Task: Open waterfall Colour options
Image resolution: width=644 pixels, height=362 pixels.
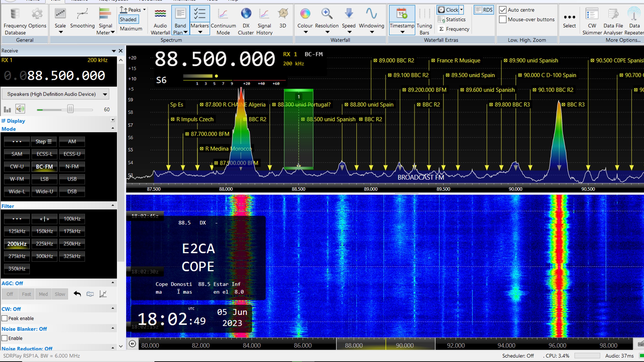Action: point(305,21)
